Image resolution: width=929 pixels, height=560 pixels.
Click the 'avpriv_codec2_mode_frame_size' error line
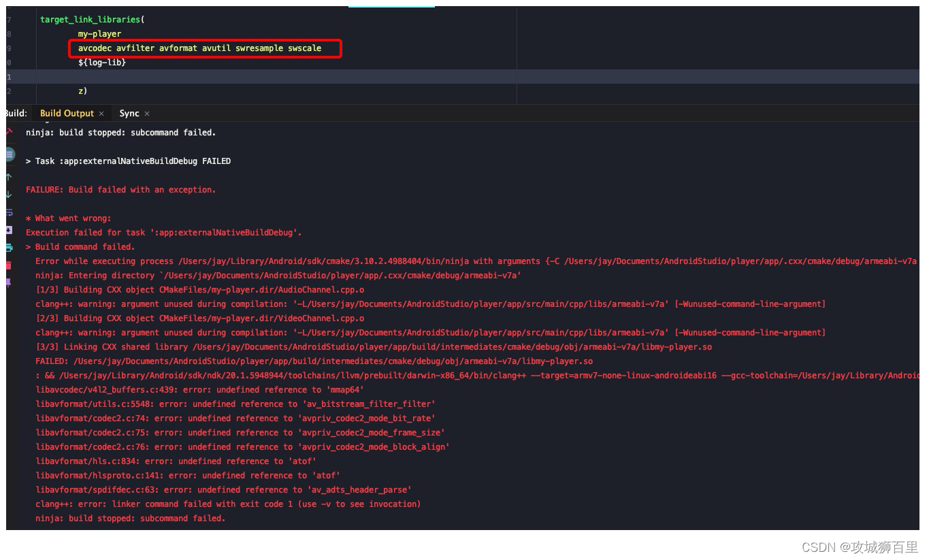tap(240, 433)
